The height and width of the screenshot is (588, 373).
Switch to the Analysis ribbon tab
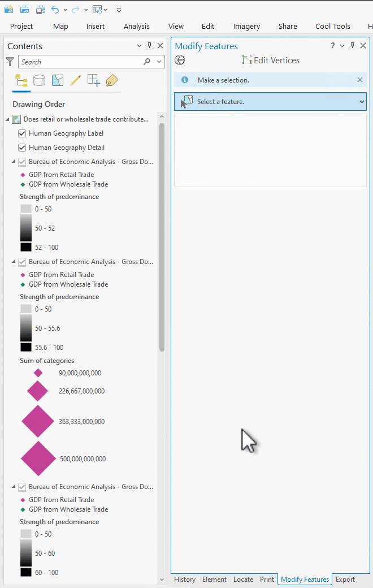pyautogui.click(x=136, y=26)
